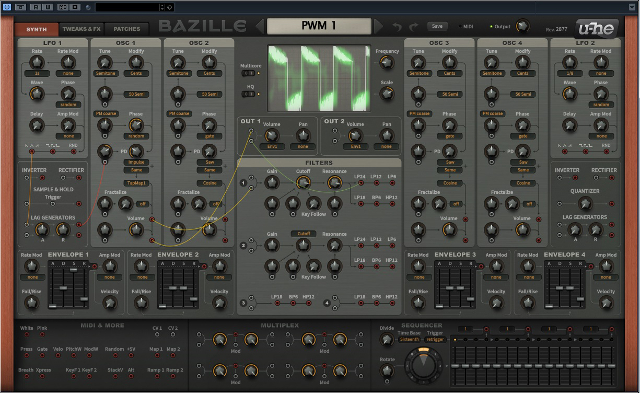Click the OUT 2 Pan knob

tap(386, 135)
